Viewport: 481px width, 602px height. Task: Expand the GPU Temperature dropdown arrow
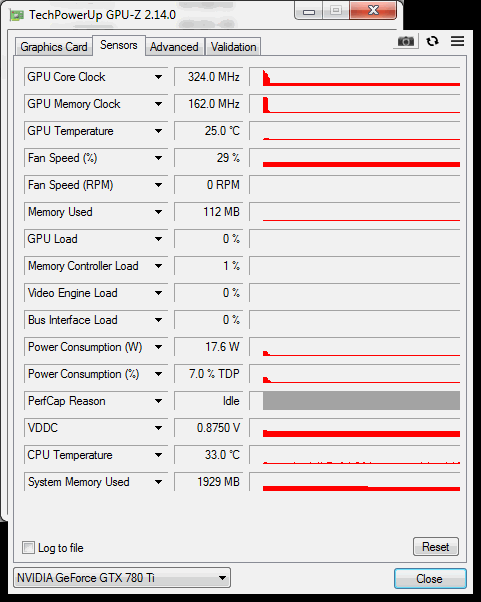click(159, 131)
